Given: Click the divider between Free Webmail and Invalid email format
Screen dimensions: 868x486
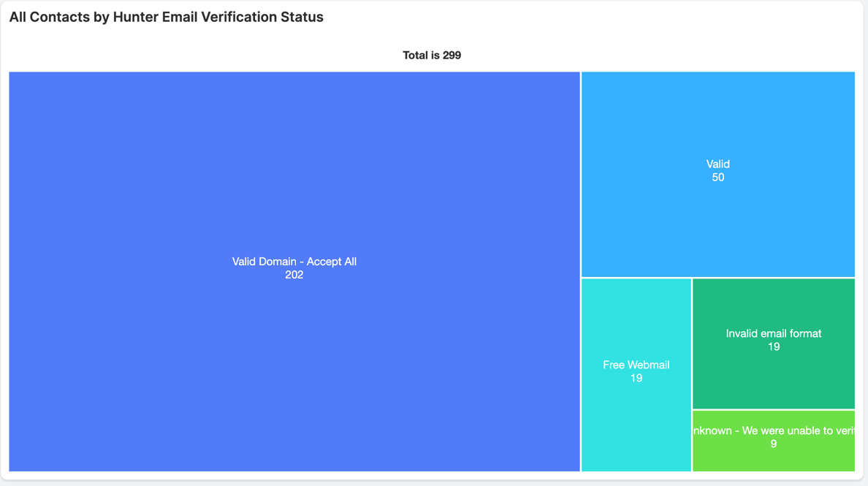Looking at the screenshot, I should click(692, 343).
